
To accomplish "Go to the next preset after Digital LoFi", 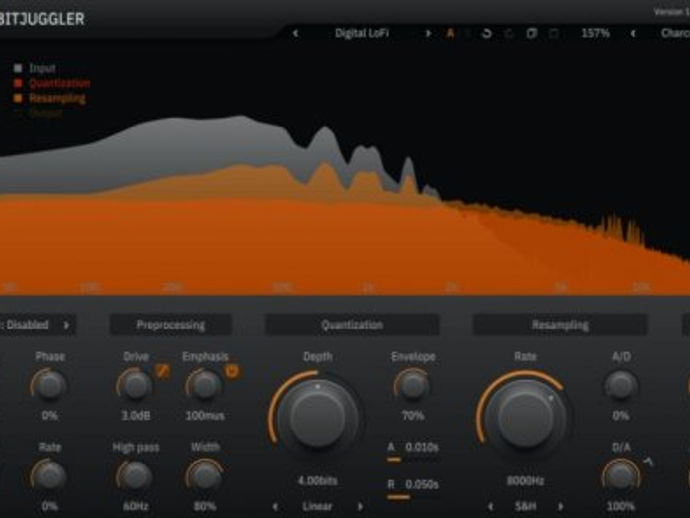I will click(428, 33).
